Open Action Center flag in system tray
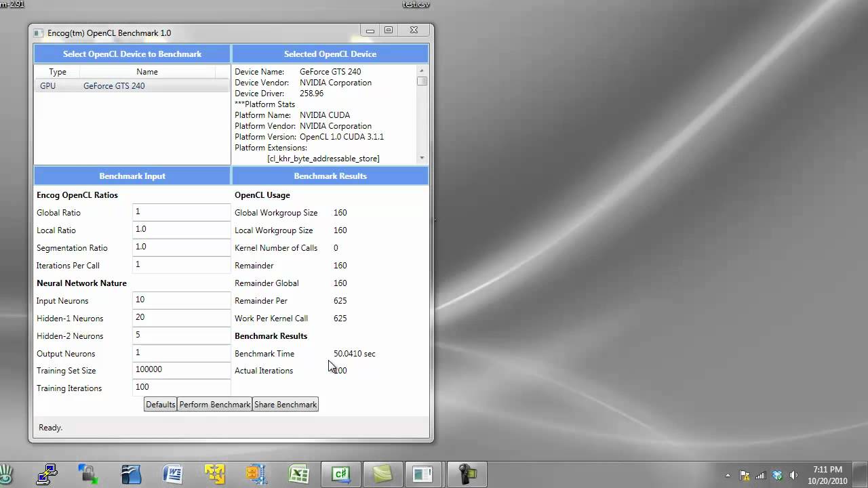 (x=745, y=475)
